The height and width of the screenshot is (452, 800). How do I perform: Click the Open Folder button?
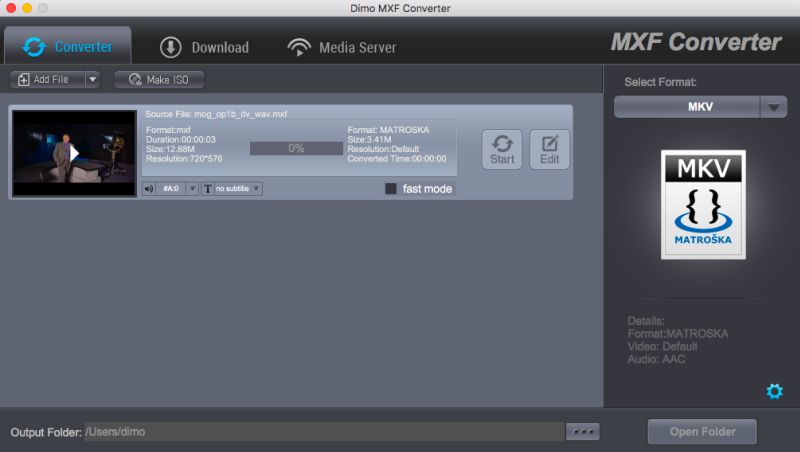[x=702, y=432]
